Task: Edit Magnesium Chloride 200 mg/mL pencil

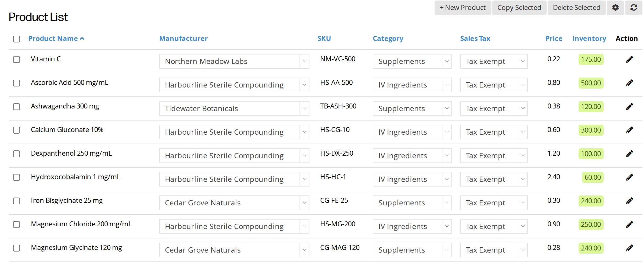Action: point(630,224)
